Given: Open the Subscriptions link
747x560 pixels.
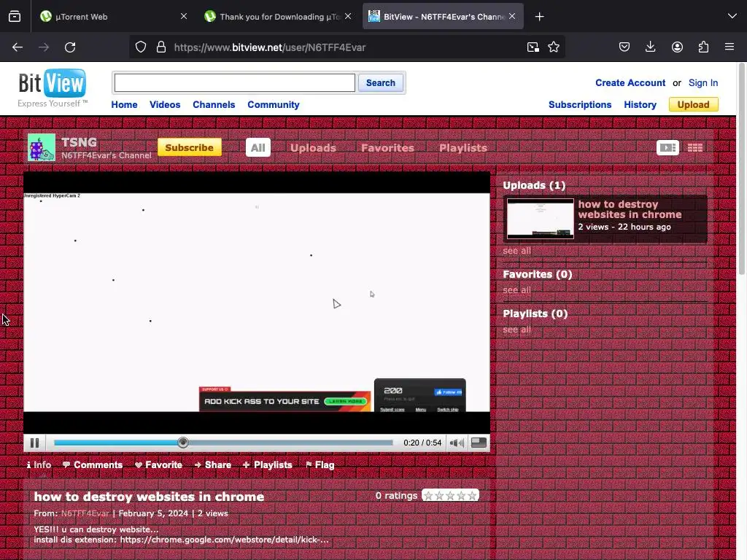Looking at the screenshot, I should [580, 105].
